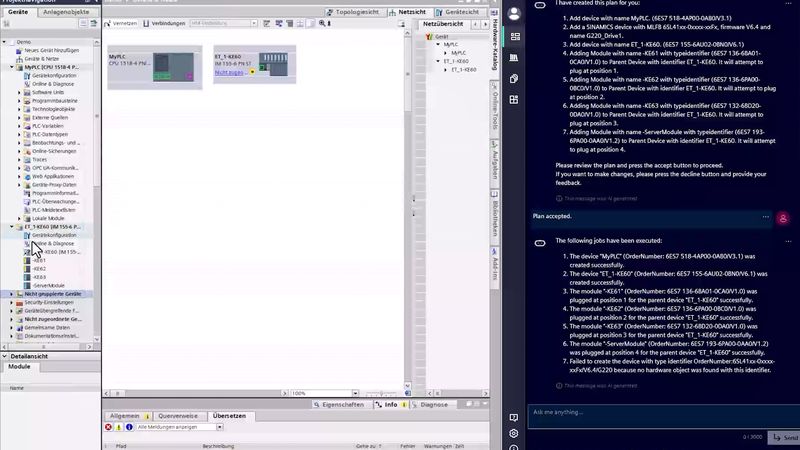Toggle the error messages filter icon
Viewport: 800px width, 450px height.
coord(108,427)
